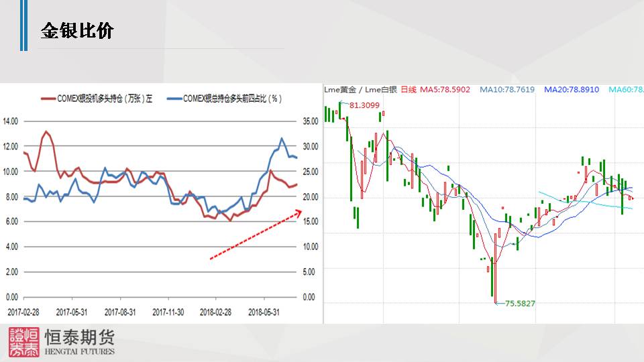Click the 6.00 axis label
This screenshot has width=644, height=362.
[12, 222]
